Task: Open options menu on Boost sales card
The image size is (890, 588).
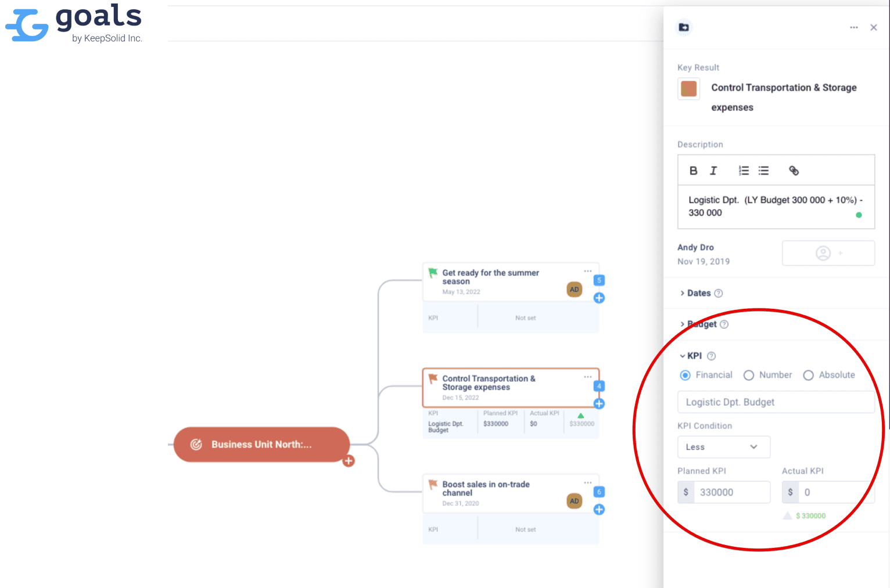Action: tap(588, 482)
